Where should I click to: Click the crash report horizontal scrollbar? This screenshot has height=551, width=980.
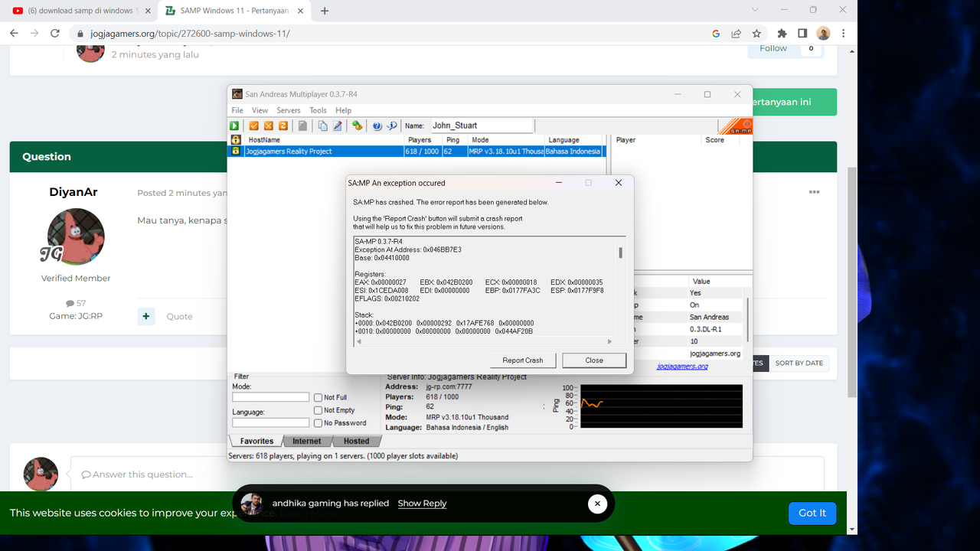pos(485,342)
